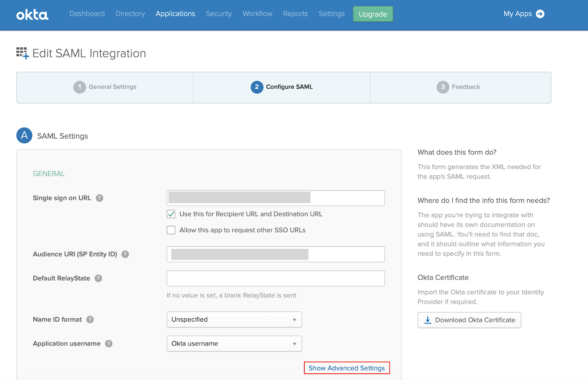This screenshot has width=588, height=380.
Task: Click the Okta logo
Action: coord(32,15)
